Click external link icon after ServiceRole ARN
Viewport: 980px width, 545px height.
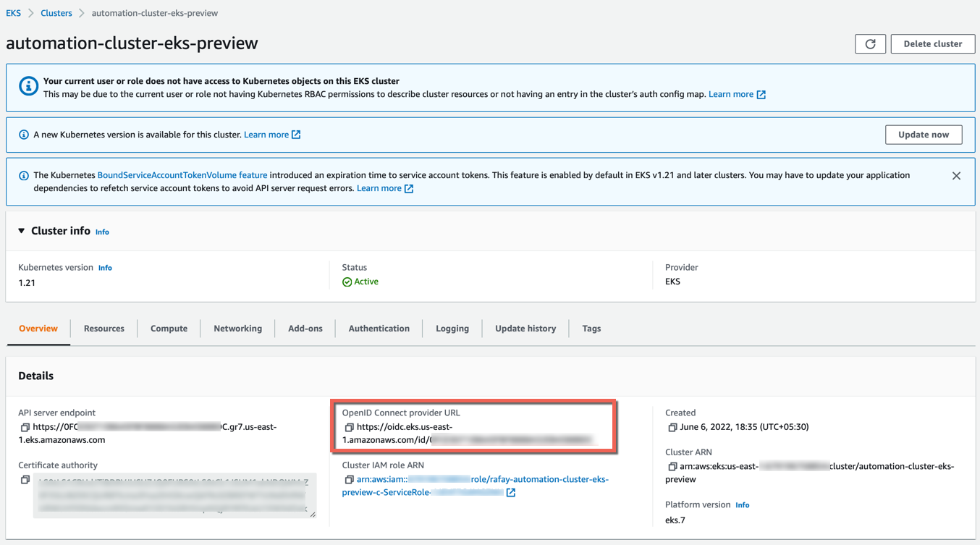(511, 493)
